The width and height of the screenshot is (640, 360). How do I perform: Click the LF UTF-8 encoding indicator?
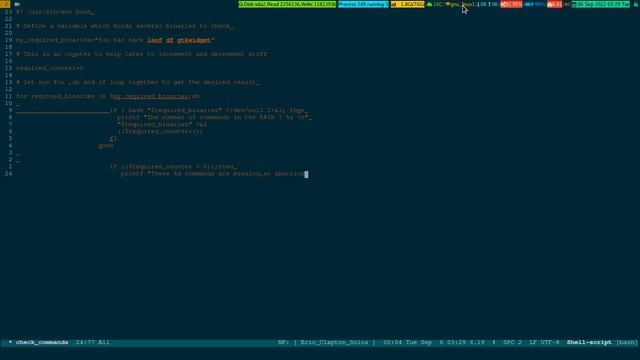point(544,342)
